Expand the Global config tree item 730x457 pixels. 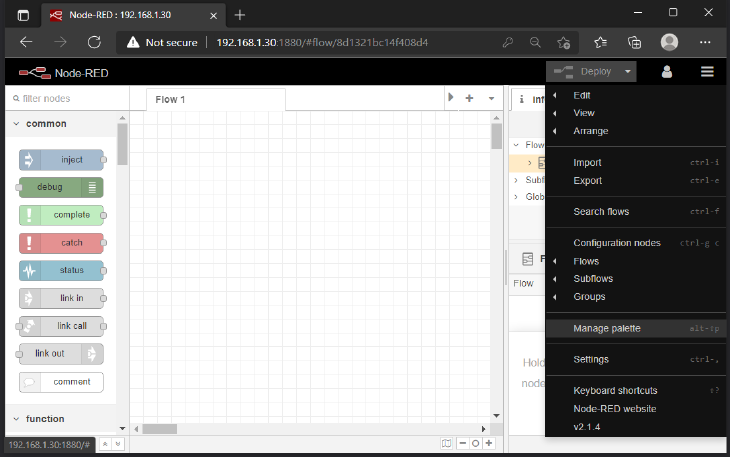tap(516, 197)
